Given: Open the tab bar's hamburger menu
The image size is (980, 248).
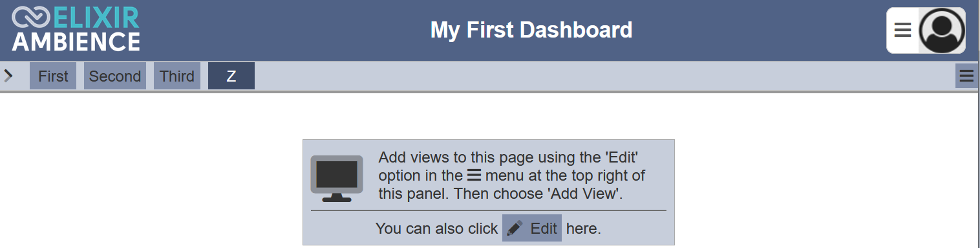Looking at the screenshot, I should coord(966,76).
